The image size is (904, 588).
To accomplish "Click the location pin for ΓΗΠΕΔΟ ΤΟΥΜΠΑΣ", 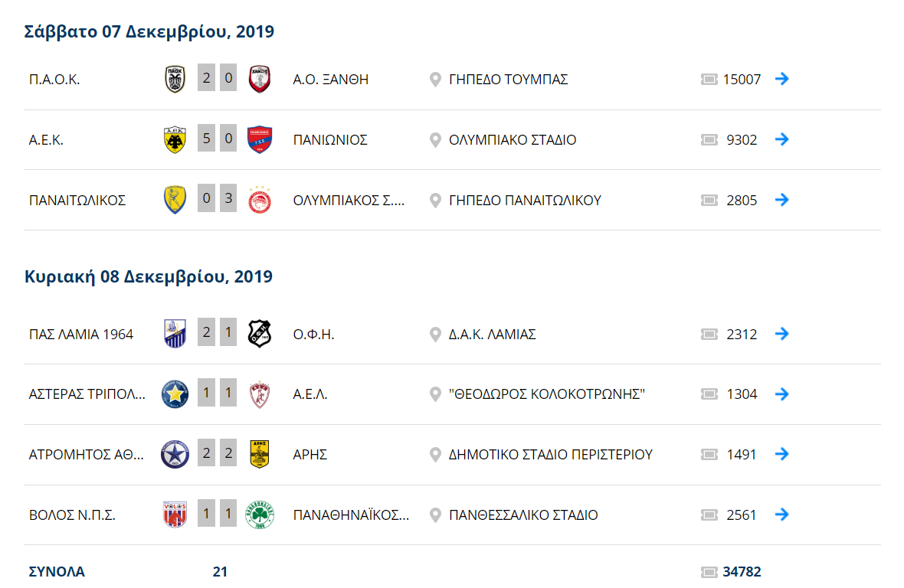I will pos(435,80).
